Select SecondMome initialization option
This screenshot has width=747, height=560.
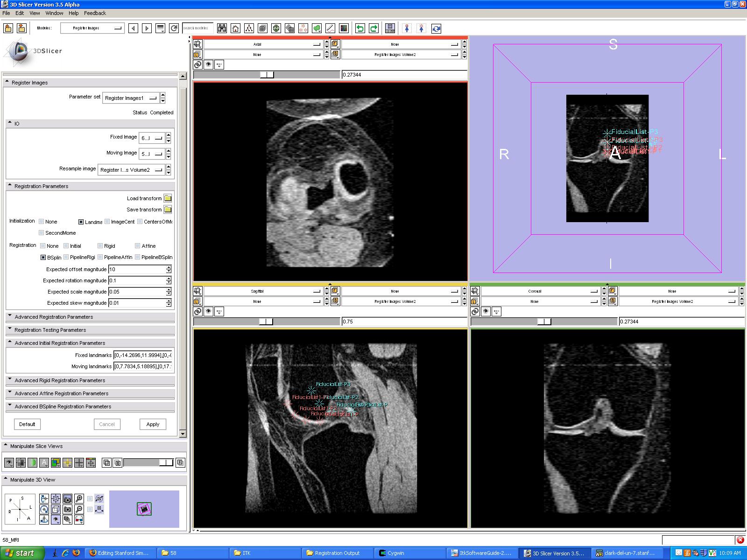[42, 233]
